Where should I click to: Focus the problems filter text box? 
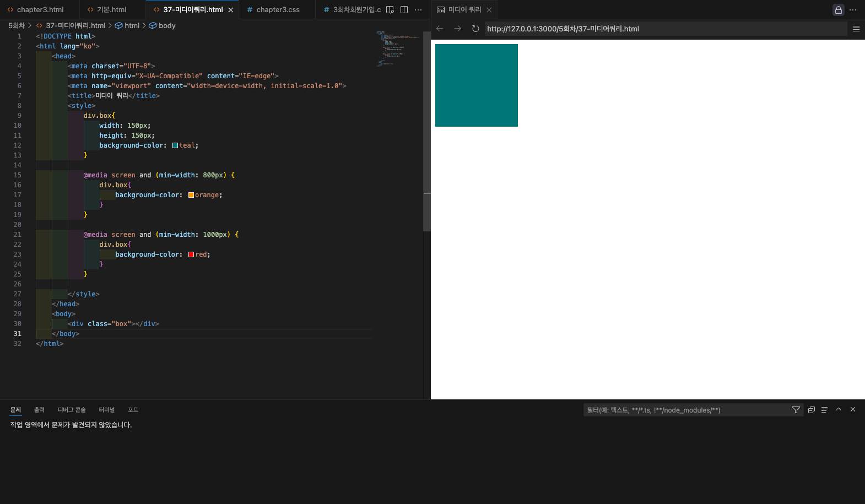tap(686, 410)
